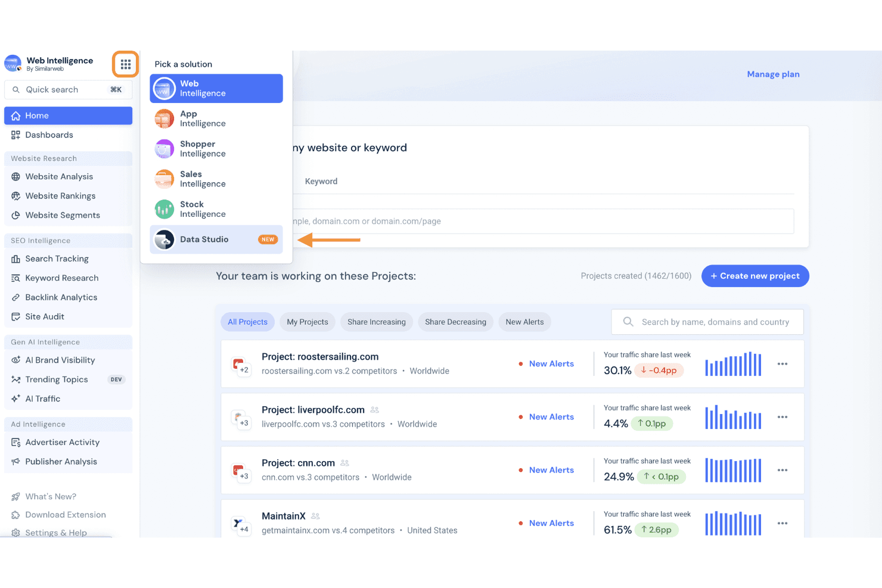Click the Quick search field

tap(69, 90)
